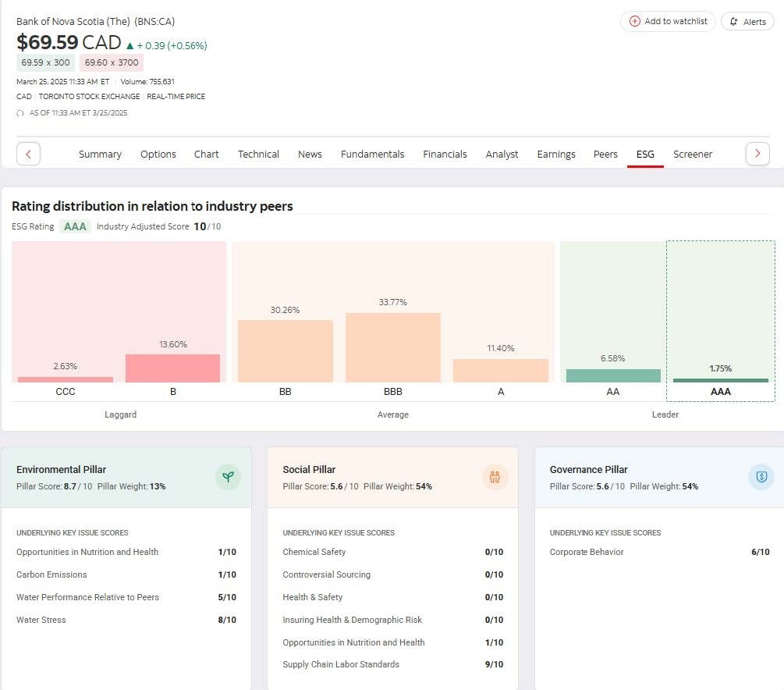Click the plus icon in Add to watchlist
The image size is (784, 690).
(634, 21)
